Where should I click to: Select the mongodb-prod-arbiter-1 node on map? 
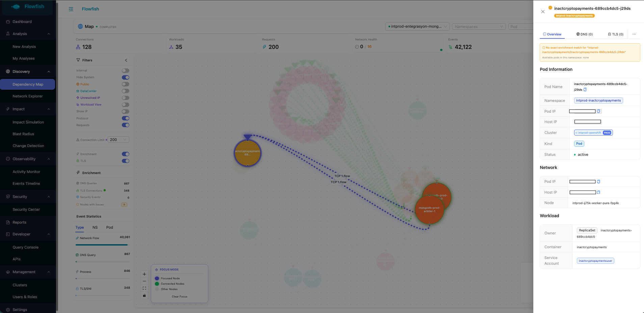[x=429, y=210]
